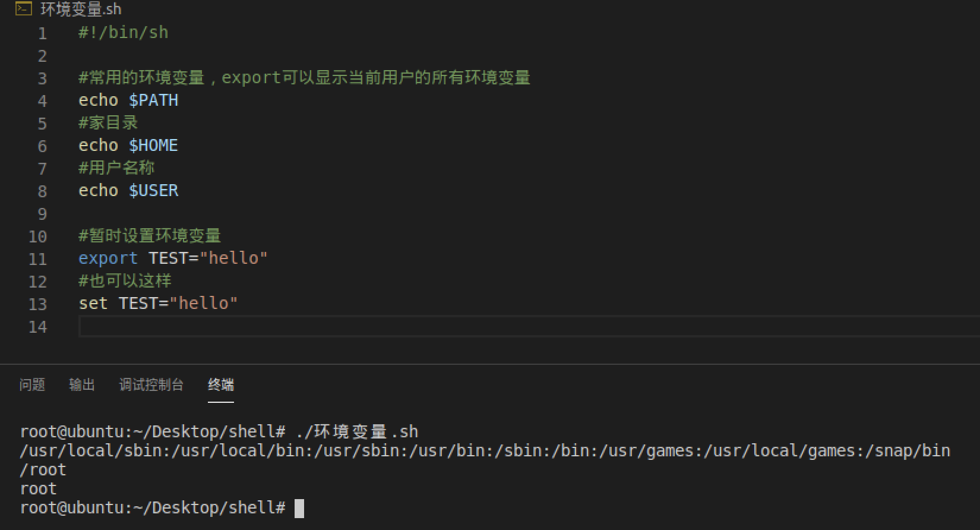The height and width of the screenshot is (530, 980).
Task: Click the export keyword on line 11
Action: [108, 258]
